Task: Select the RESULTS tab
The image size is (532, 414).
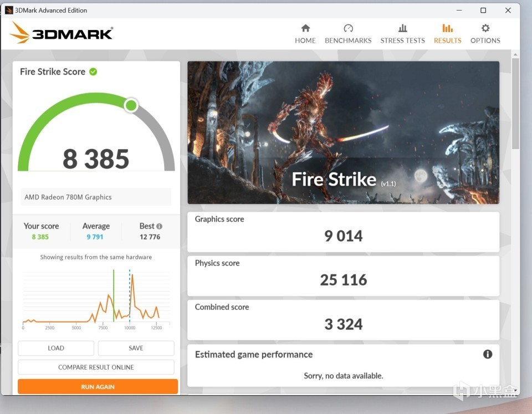Action: click(x=447, y=34)
